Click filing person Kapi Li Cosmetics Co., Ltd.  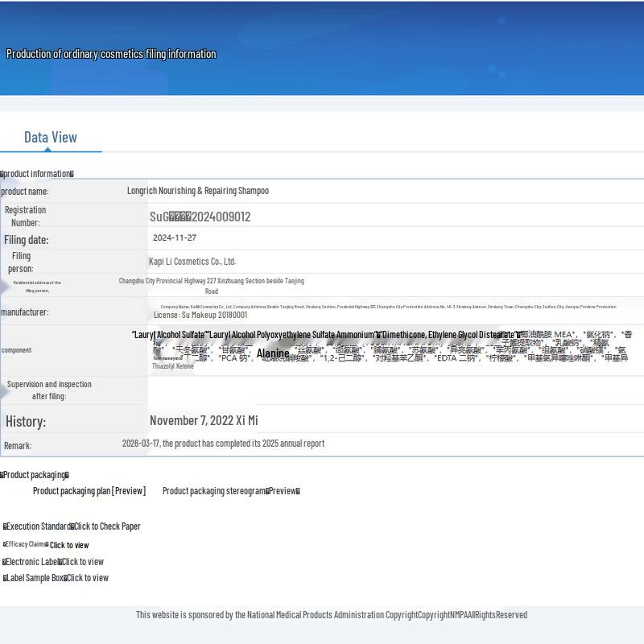coord(192,261)
